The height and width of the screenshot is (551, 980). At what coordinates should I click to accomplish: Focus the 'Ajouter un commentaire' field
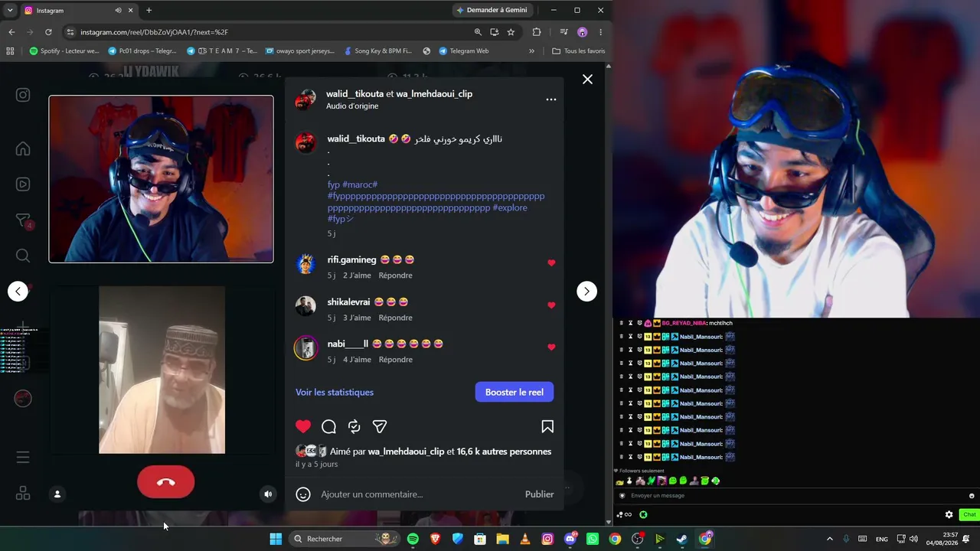pos(417,494)
